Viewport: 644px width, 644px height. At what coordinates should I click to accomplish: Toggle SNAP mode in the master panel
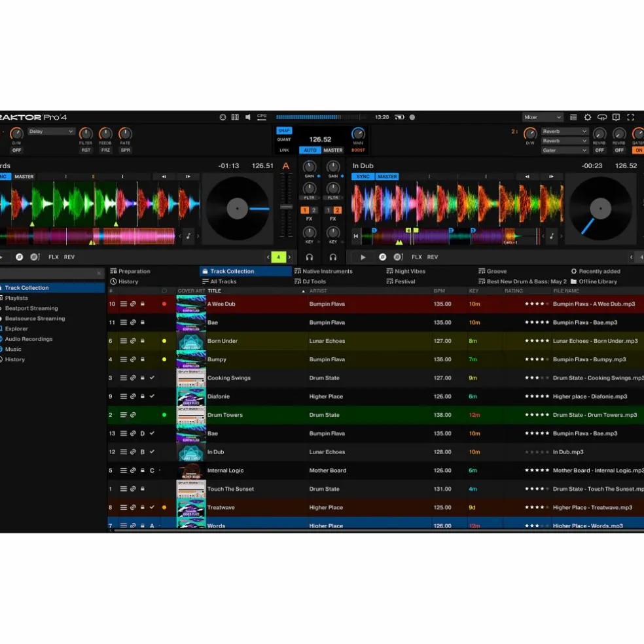284,131
